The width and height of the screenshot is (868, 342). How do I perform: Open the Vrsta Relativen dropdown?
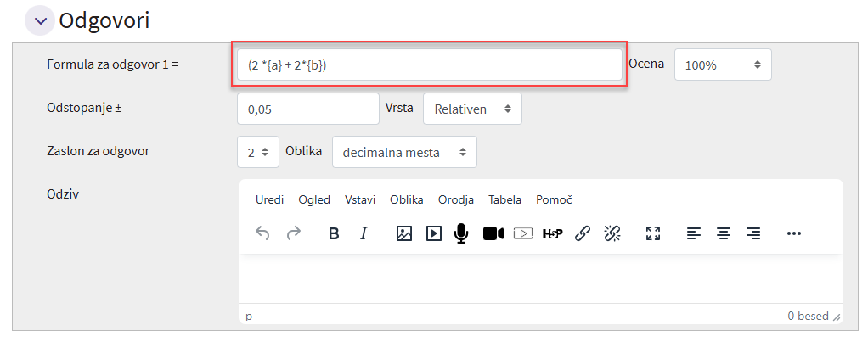tap(472, 109)
